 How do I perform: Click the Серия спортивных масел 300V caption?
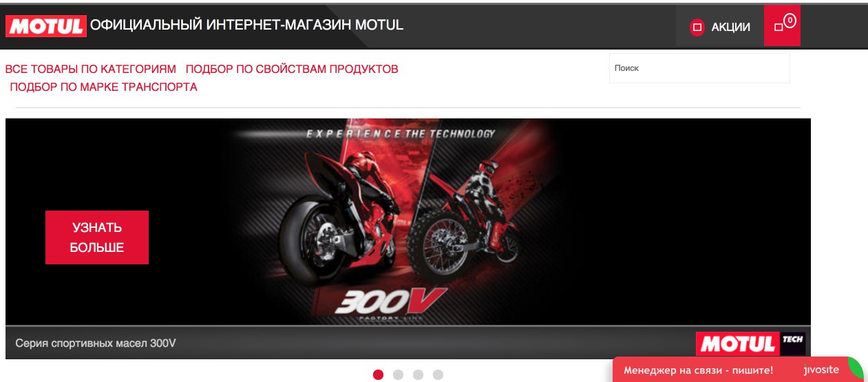pos(96,342)
